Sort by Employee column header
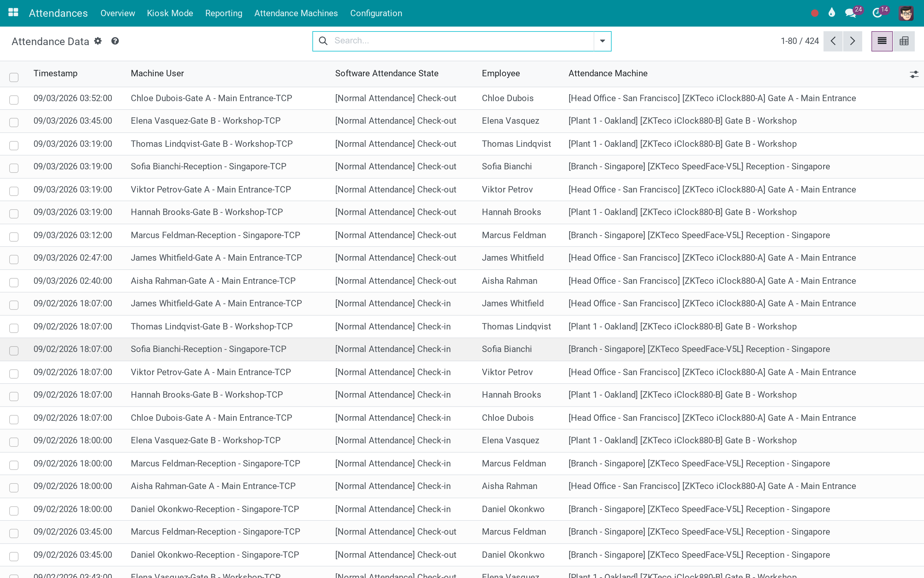 point(501,73)
